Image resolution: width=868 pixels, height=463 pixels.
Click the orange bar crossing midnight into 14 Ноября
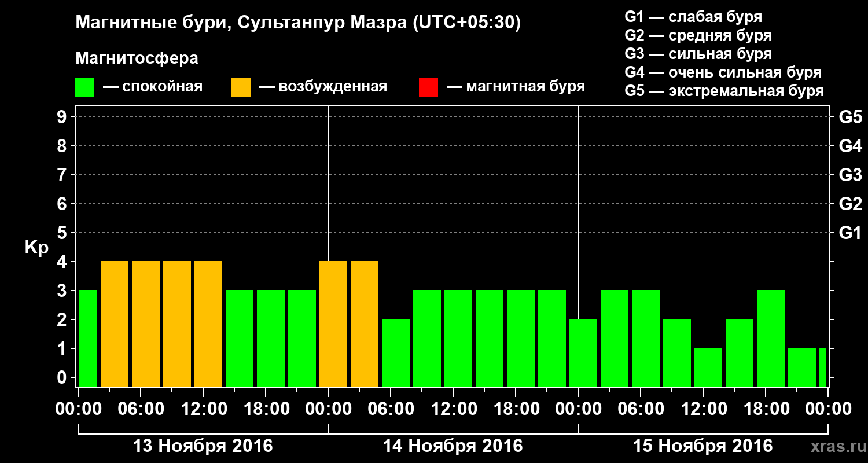(x=333, y=324)
